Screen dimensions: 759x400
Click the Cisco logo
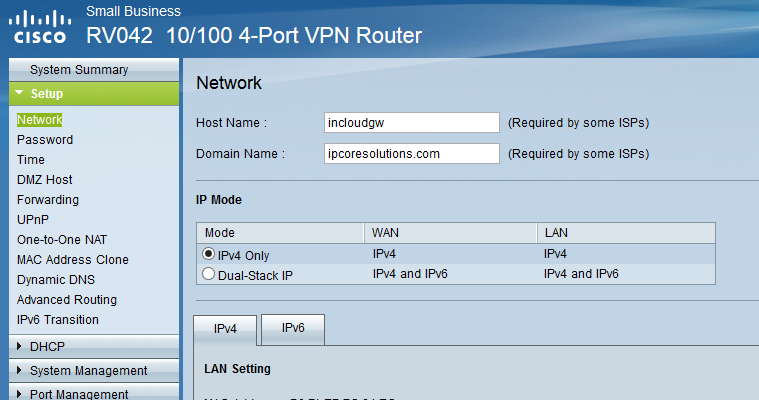pyautogui.click(x=40, y=27)
